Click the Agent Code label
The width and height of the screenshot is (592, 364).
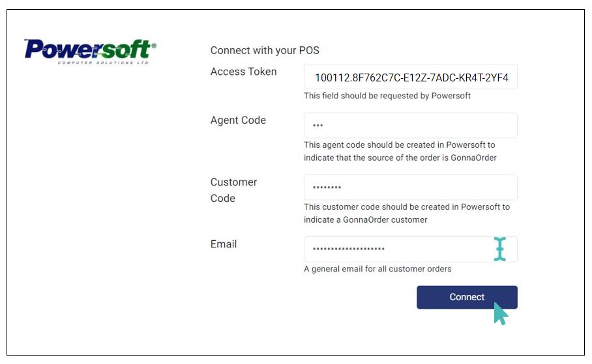coord(238,120)
